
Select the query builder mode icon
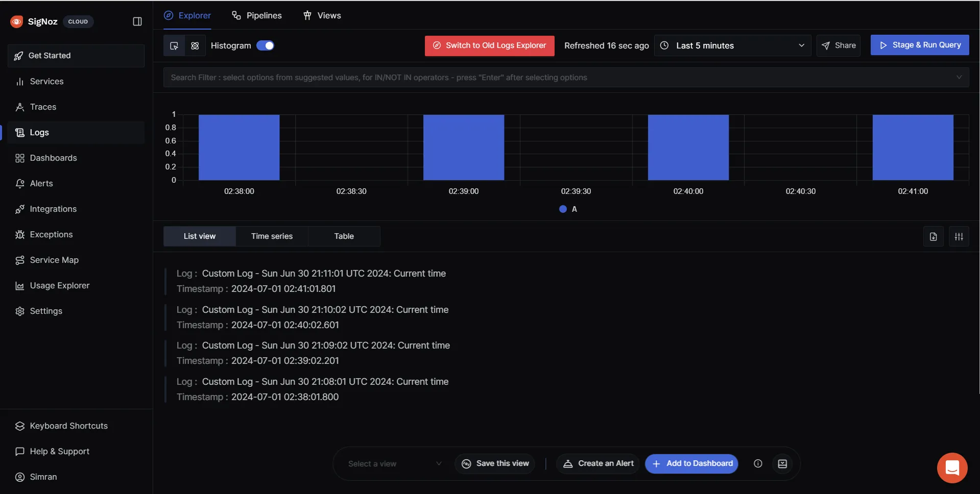pos(174,46)
